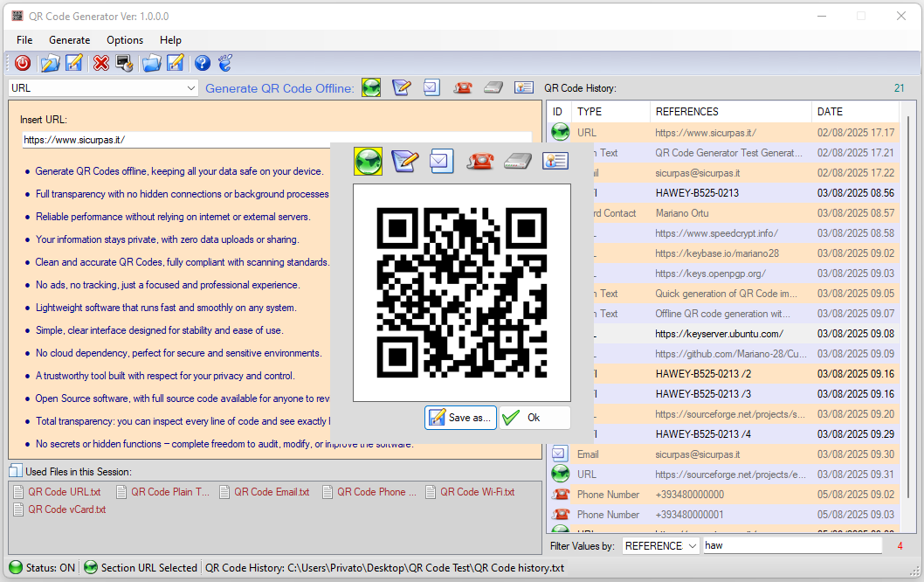Expand the URL type combo box
The image size is (924, 582).
click(191, 88)
